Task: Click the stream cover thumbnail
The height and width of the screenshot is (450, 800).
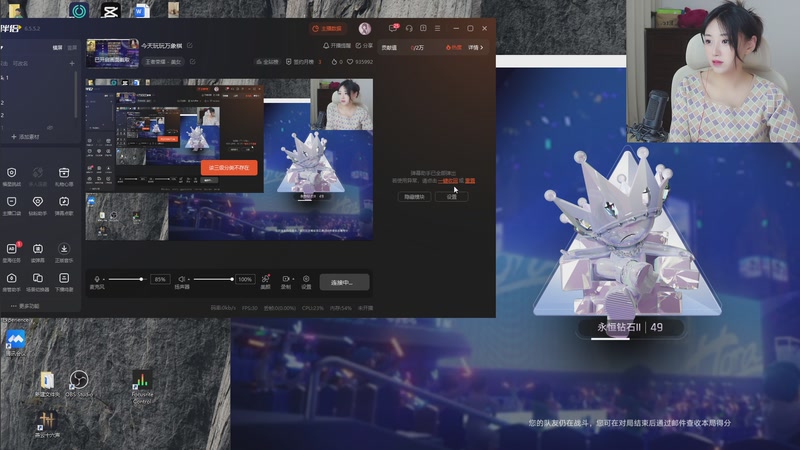Action: click(x=112, y=54)
